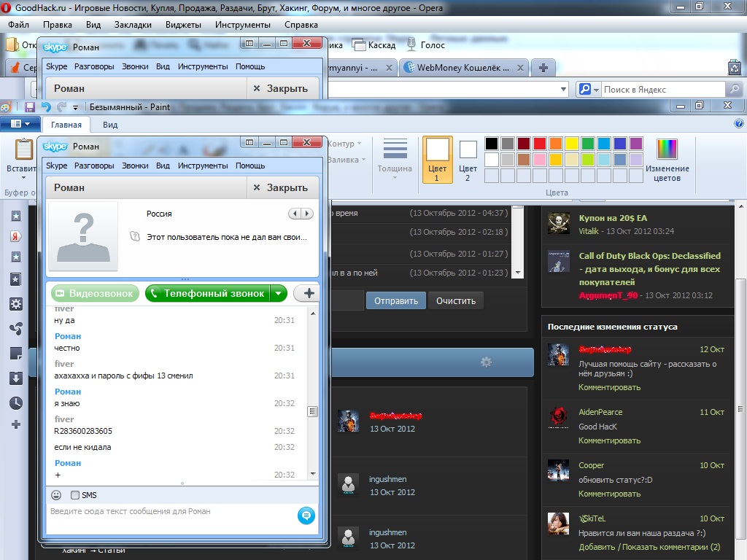Open the downloads arrow icon in sidebar

tap(16, 378)
